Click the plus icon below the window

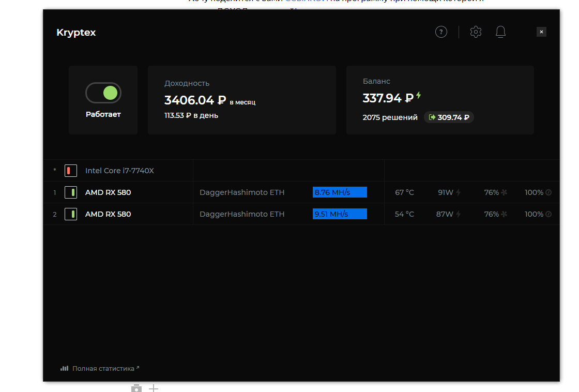(153, 388)
